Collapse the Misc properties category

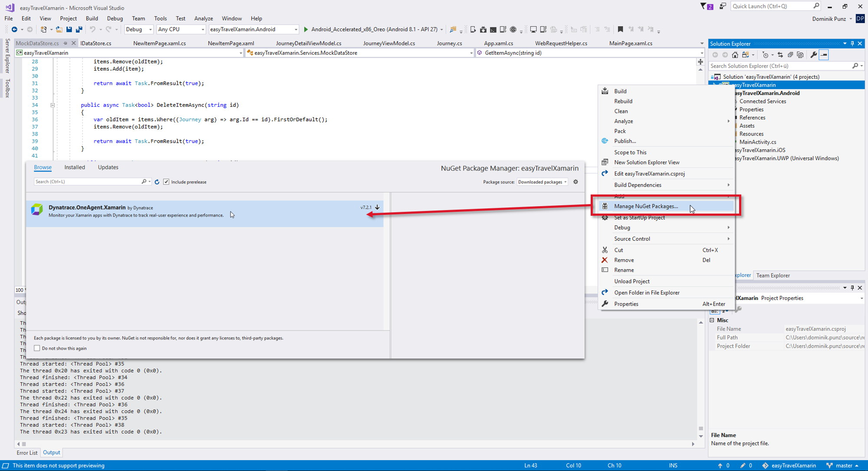pyautogui.click(x=712, y=320)
